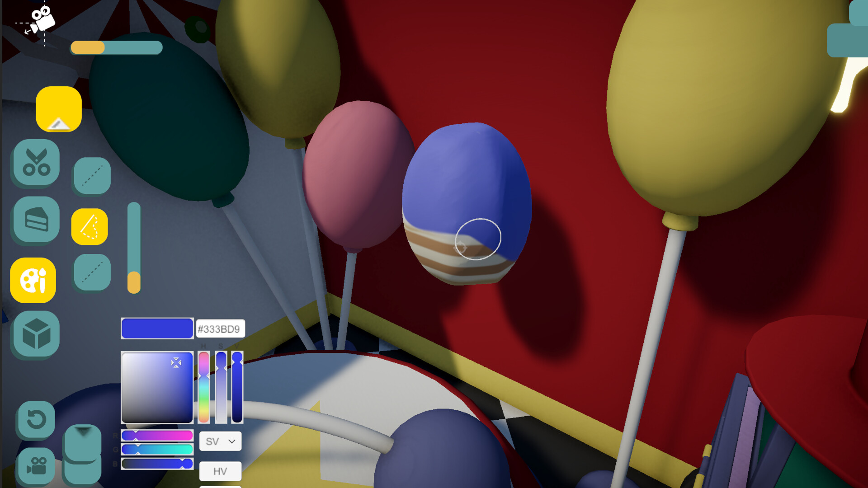
Task: Toggle the highlighted yellow lasso paint mode
Action: pos(90,226)
